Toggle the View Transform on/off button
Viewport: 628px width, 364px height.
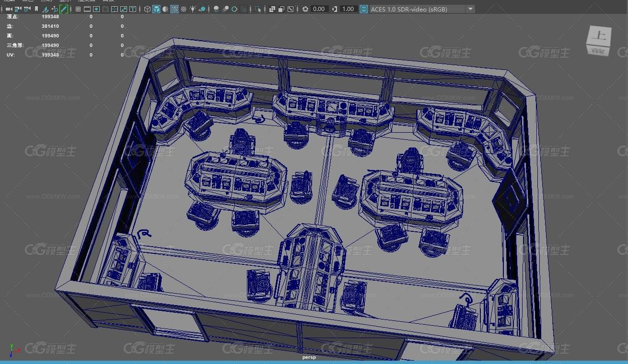tap(364, 9)
